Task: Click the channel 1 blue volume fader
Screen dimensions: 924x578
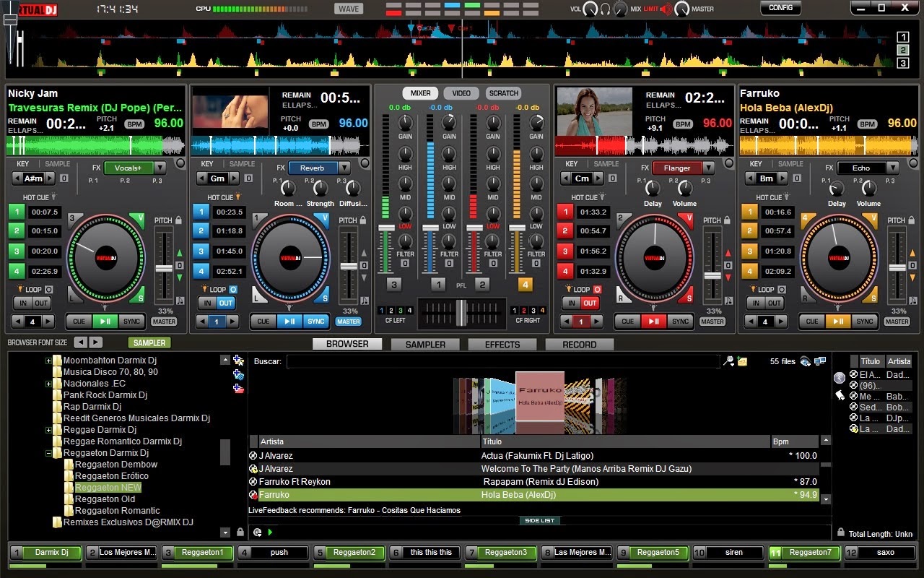Action: click(x=430, y=228)
